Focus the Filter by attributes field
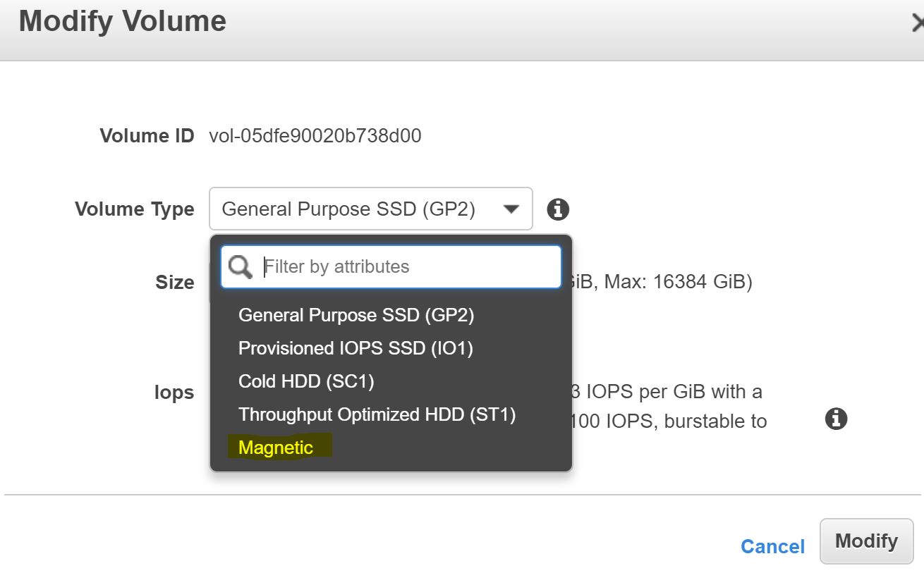 coord(409,267)
